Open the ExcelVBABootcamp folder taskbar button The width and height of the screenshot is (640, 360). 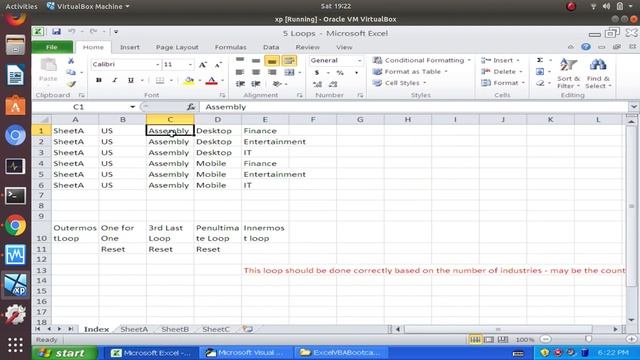[x=341, y=353]
